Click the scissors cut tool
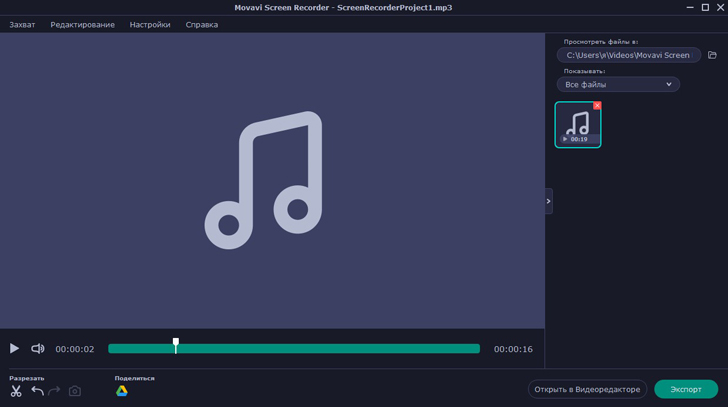Viewport: 728px width, 407px height. (16, 391)
